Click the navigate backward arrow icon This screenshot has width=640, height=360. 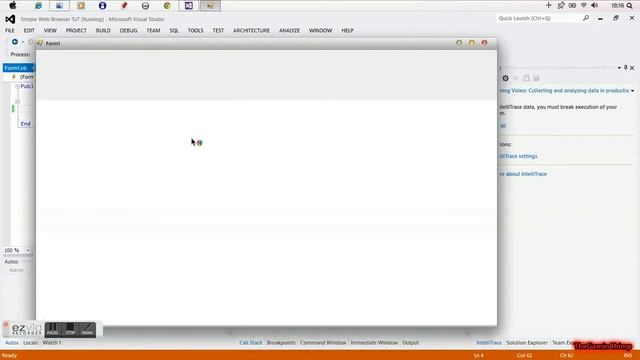click(15, 42)
